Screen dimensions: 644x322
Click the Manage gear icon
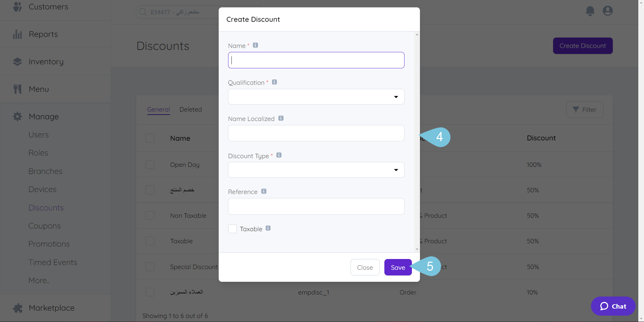pos(17,117)
